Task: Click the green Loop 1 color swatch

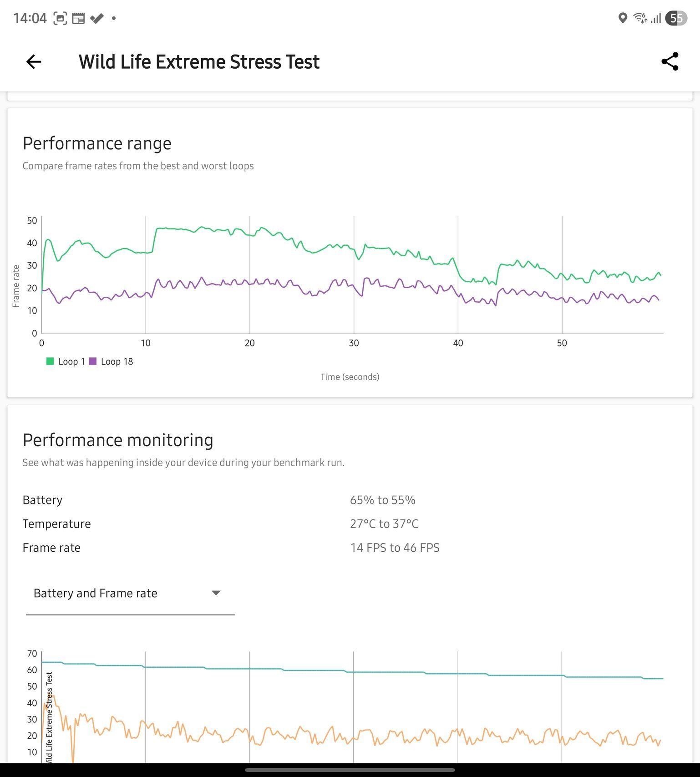Action: click(50, 361)
